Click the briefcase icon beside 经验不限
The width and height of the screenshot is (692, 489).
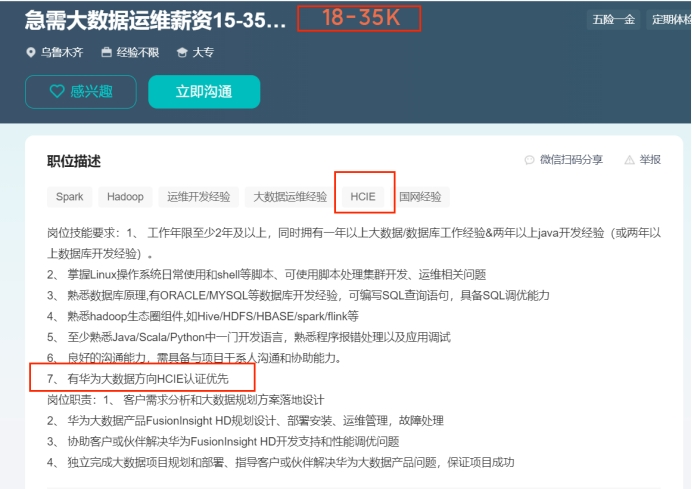click(x=106, y=53)
